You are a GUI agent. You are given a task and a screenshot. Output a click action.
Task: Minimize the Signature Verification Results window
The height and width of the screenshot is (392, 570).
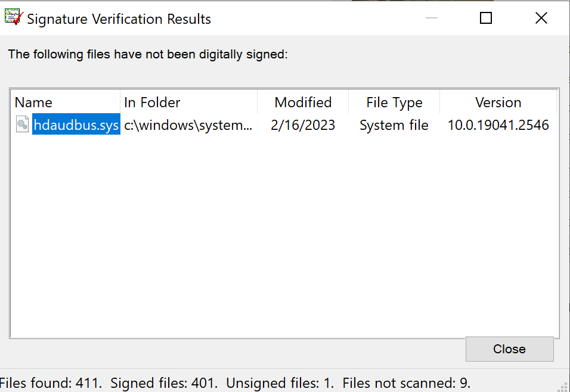click(x=431, y=18)
